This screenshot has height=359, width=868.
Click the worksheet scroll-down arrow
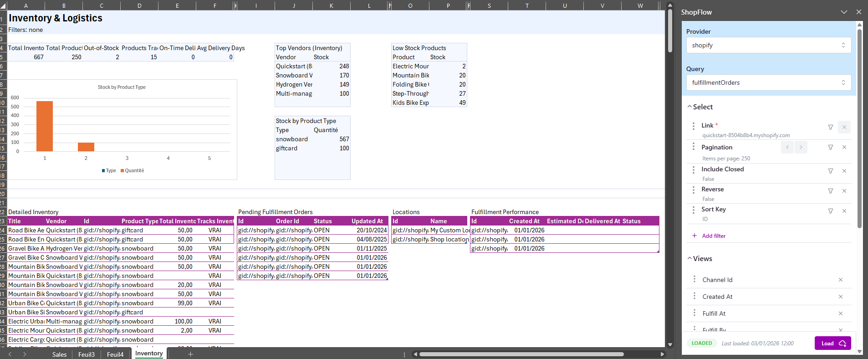[x=670, y=344]
